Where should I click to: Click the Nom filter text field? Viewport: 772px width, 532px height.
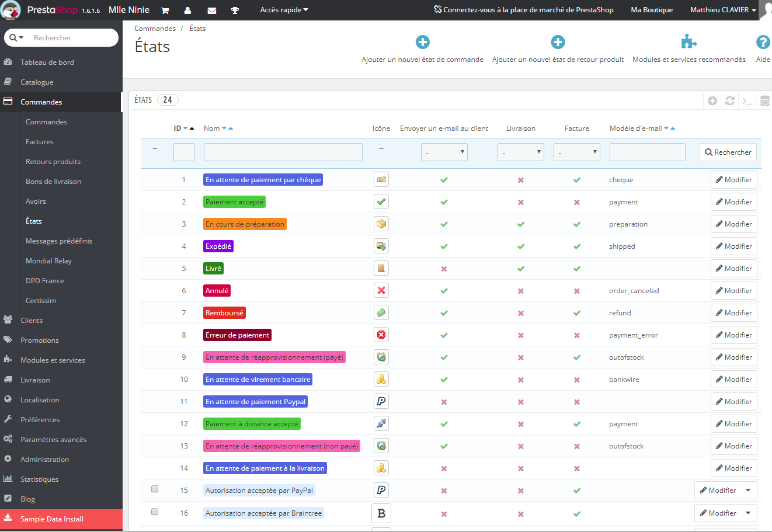click(283, 152)
